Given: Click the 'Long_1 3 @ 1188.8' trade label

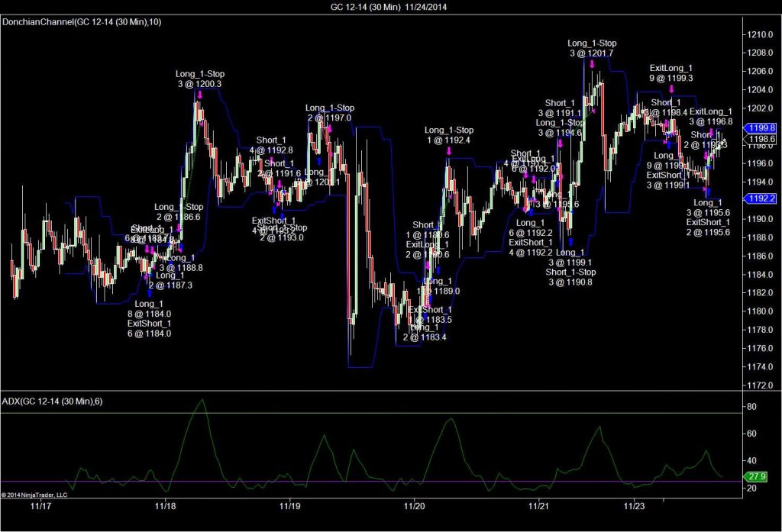Looking at the screenshot, I should (x=180, y=263).
